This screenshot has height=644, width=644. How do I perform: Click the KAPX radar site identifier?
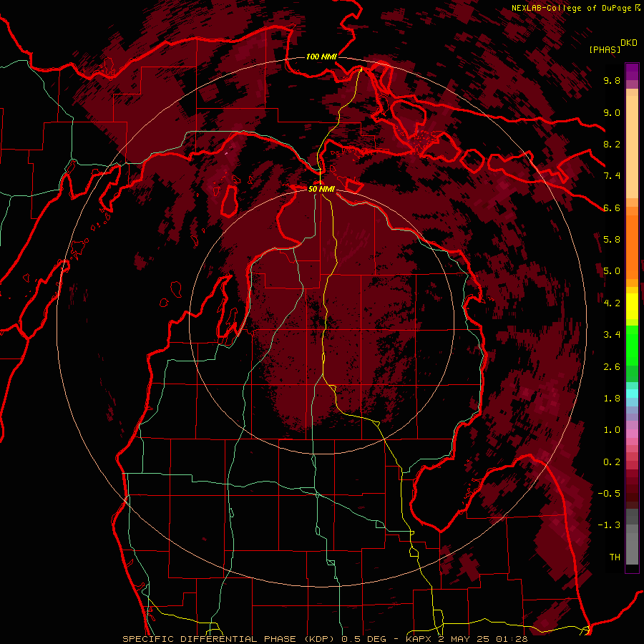[x=419, y=639]
